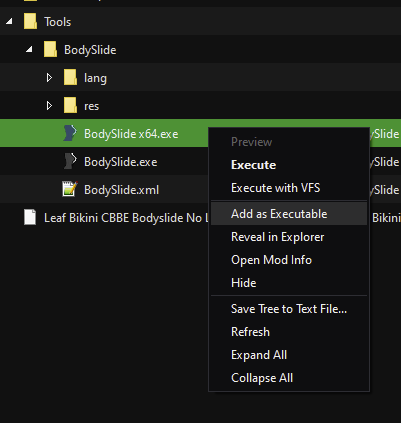The image size is (401, 423).
Task: Click the greyed-out Preview menu entry
Action: click(289, 142)
